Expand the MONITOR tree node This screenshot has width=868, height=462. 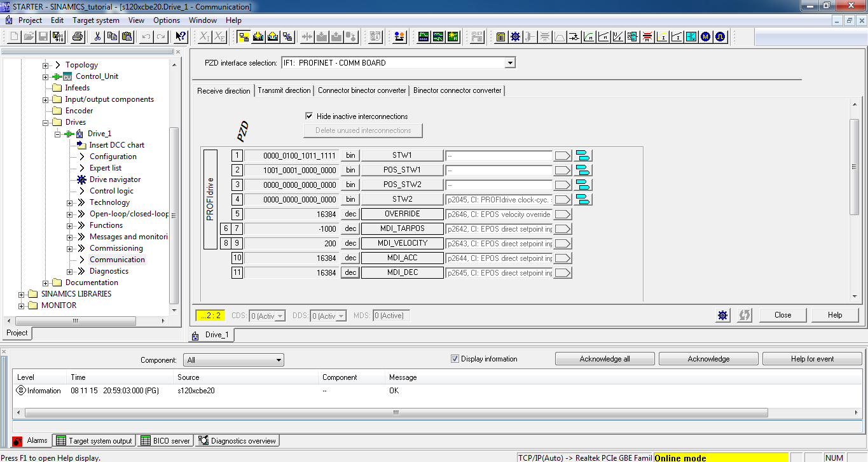[22, 305]
